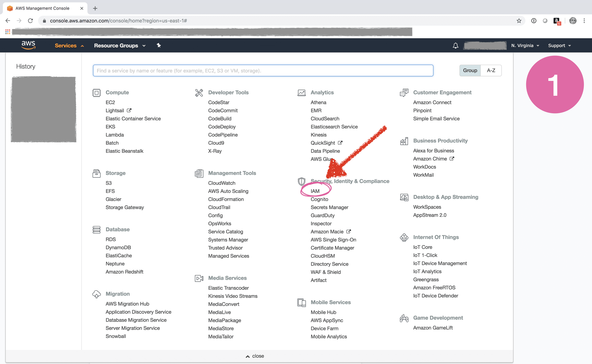Open the Secrets Manager service

tap(329, 207)
